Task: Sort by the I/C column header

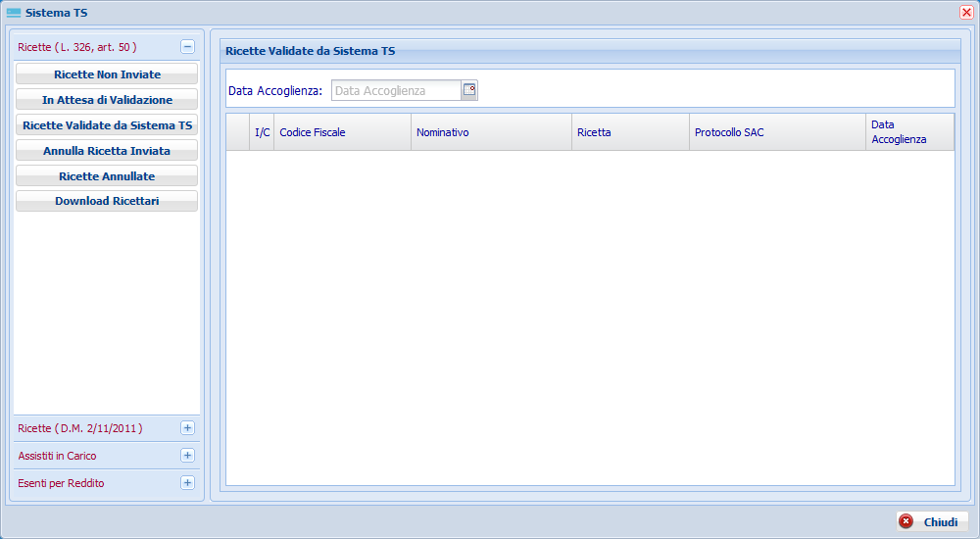Action: (262, 132)
